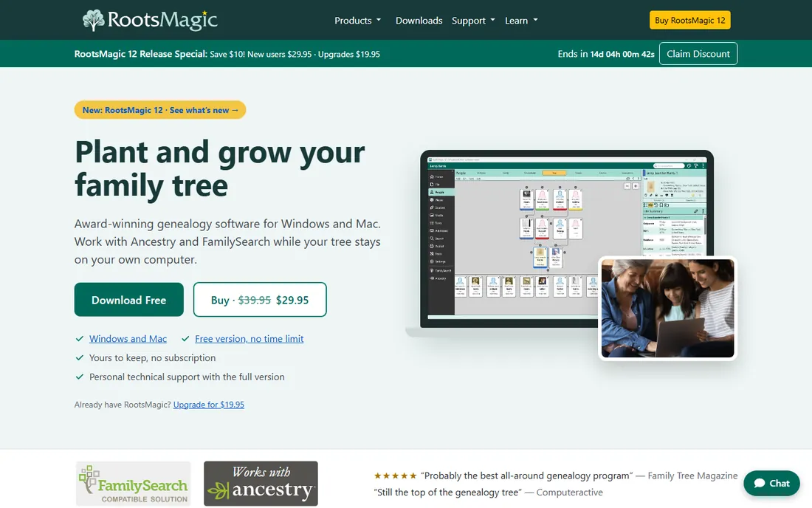This screenshot has height=508, width=812.
Task: Click 'Yours to keep, no subscription' text
Action: point(152,358)
